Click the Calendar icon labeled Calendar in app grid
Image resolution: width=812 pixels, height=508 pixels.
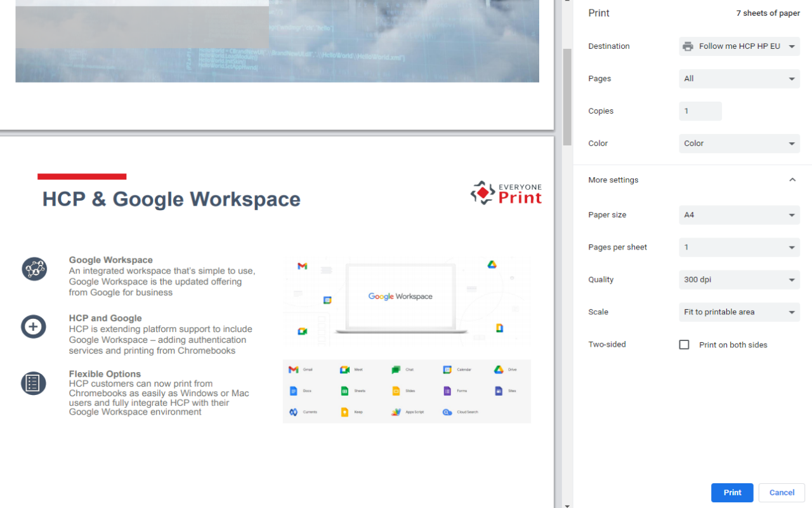point(447,370)
